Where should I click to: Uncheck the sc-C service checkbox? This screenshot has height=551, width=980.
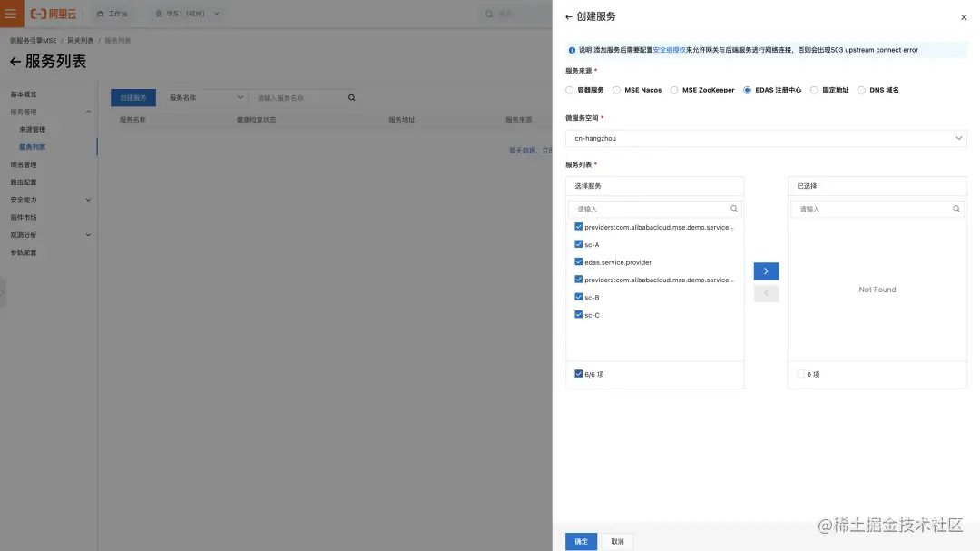pos(579,315)
